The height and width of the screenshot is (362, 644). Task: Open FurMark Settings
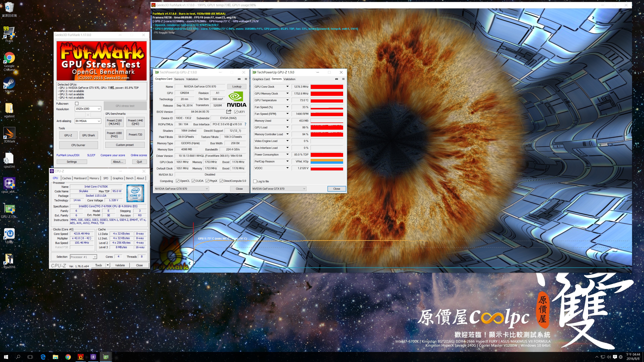click(x=72, y=162)
